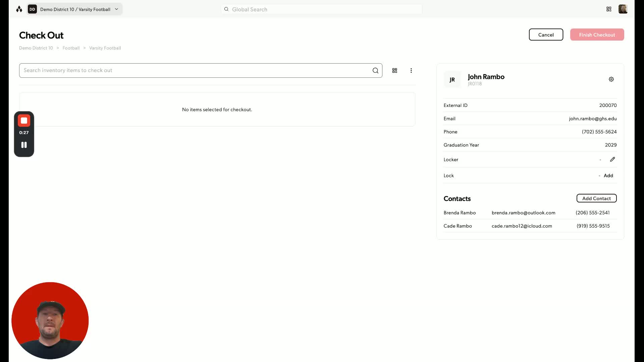This screenshot has height=362, width=644.
Task: Click 'No items selected for checkout.' message
Action: coord(217,110)
